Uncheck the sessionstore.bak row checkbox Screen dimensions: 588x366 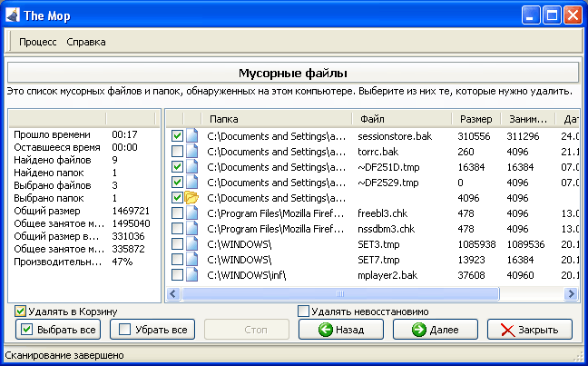click(x=177, y=136)
